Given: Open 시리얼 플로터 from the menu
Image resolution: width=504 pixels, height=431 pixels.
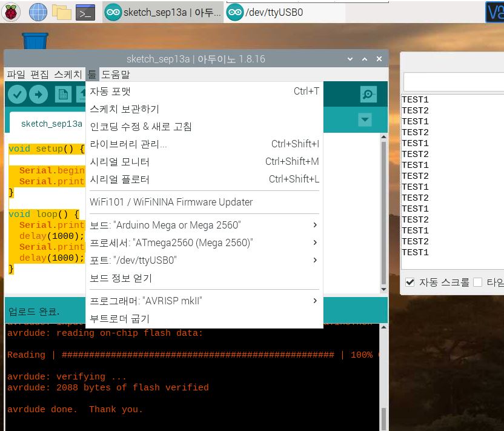Looking at the screenshot, I should point(204,179).
